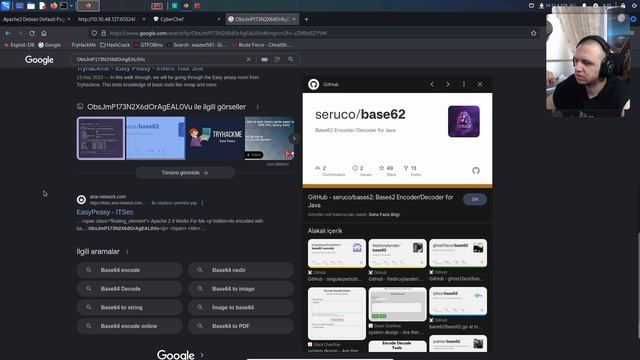
Task: Open GTFOBins bookmark
Action: tap(149, 45)
